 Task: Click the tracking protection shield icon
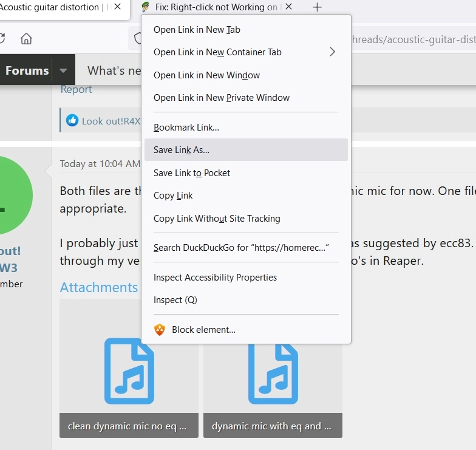[x=138, y=39]
